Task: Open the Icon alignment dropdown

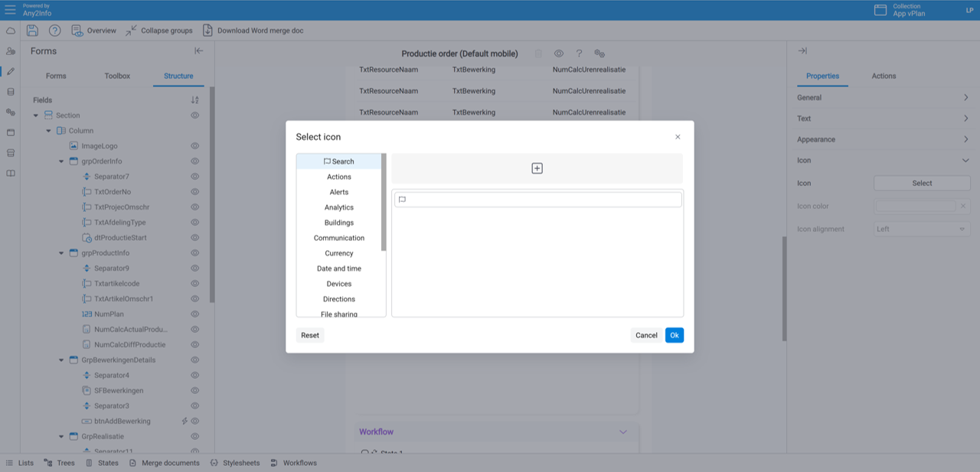Action: pyautogui.click(x=922, y=229)
